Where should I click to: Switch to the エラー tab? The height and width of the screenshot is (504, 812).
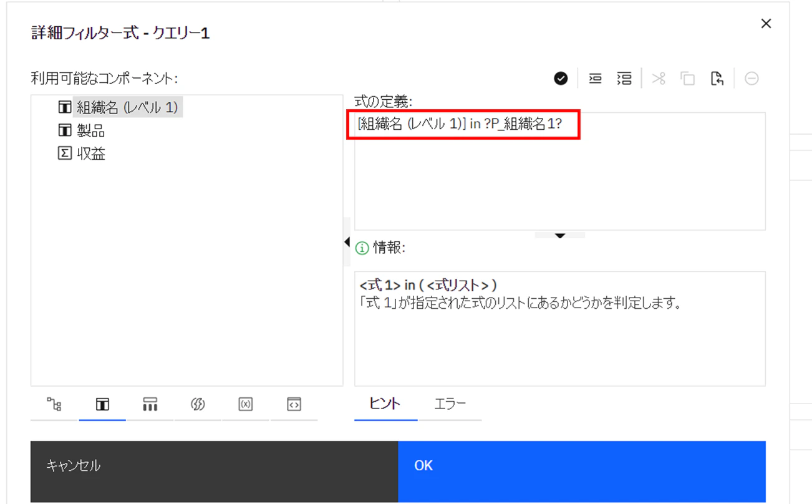coord(450,404)
